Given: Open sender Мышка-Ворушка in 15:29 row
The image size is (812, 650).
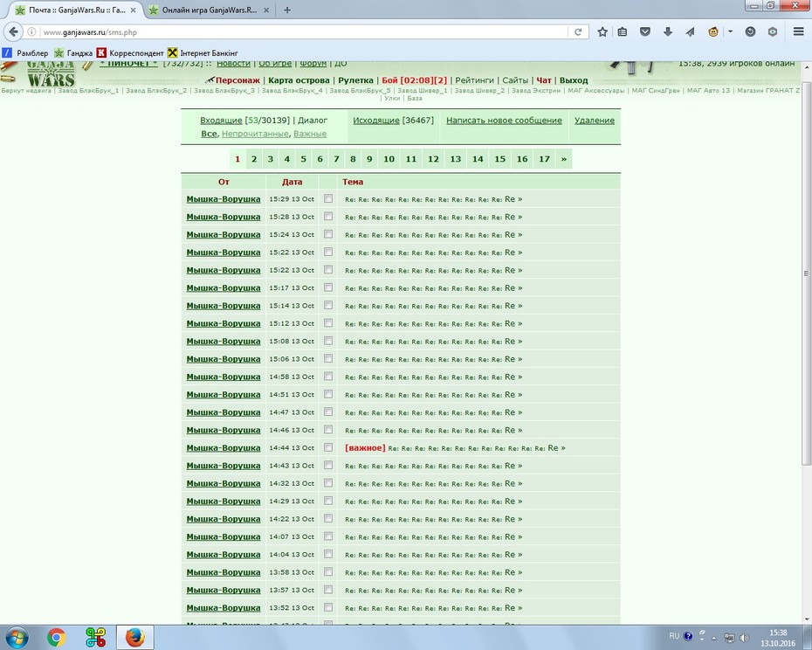Looking at the screenshot, I should 224,199.
